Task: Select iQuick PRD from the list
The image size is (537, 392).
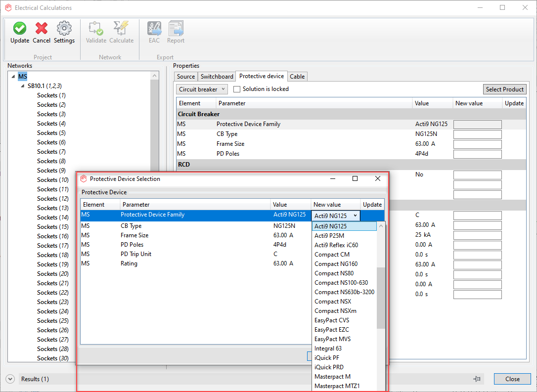Action: [344, 367]
